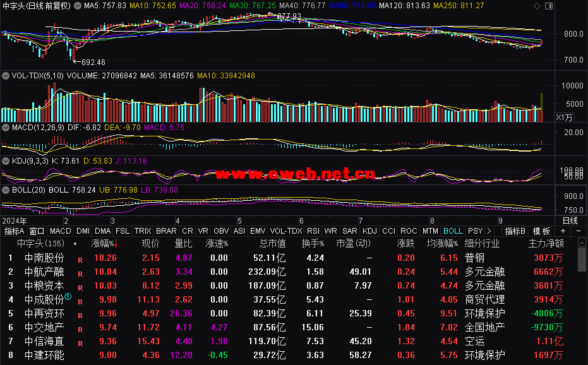Switch to the TRIX indicator tab
This screenshot has height=365, width=588.
coord(143,231)
